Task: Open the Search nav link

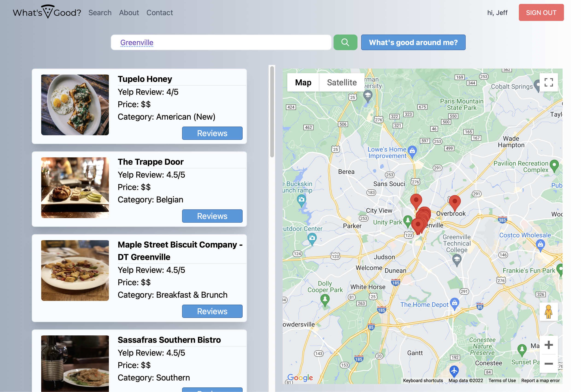Action: [x=100, y=12]
